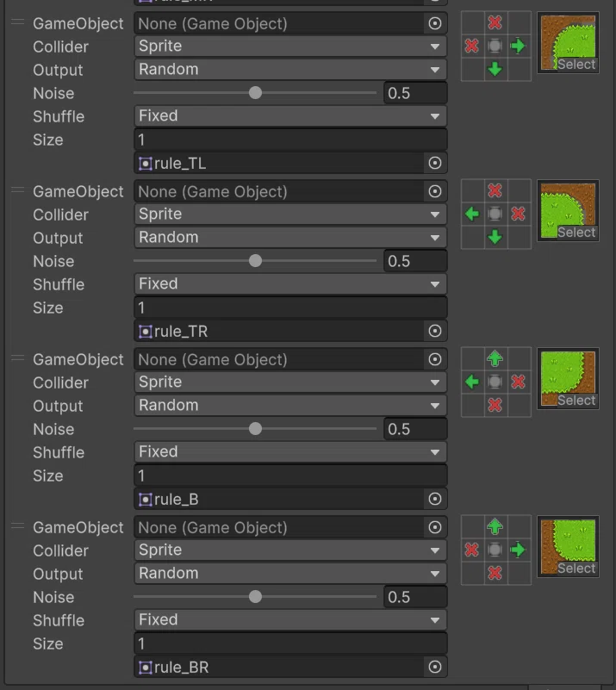Click Select on the rule_BR sprite preview
Screen dimensions: 616x690
(576, 568)
